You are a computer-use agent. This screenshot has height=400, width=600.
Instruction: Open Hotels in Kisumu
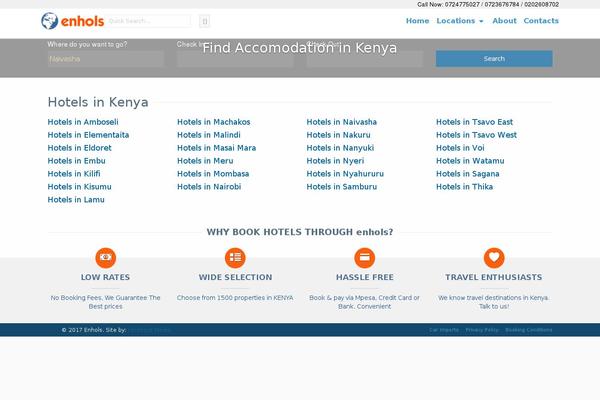(x=80, y=187)
